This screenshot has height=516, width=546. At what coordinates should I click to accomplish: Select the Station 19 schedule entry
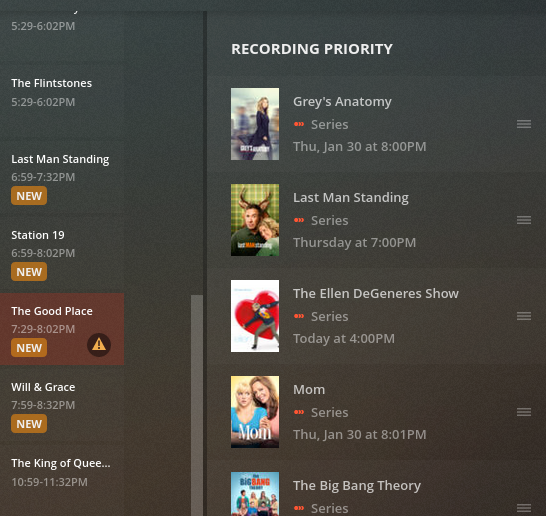point(62,255)
